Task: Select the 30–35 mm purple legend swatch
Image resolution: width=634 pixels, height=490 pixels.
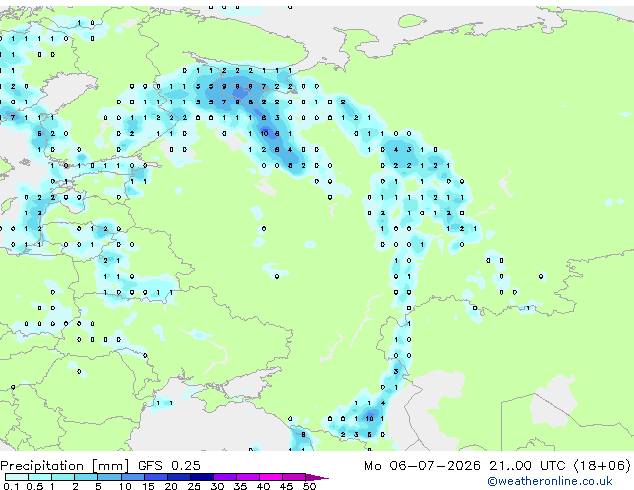Action: (225, 477)
